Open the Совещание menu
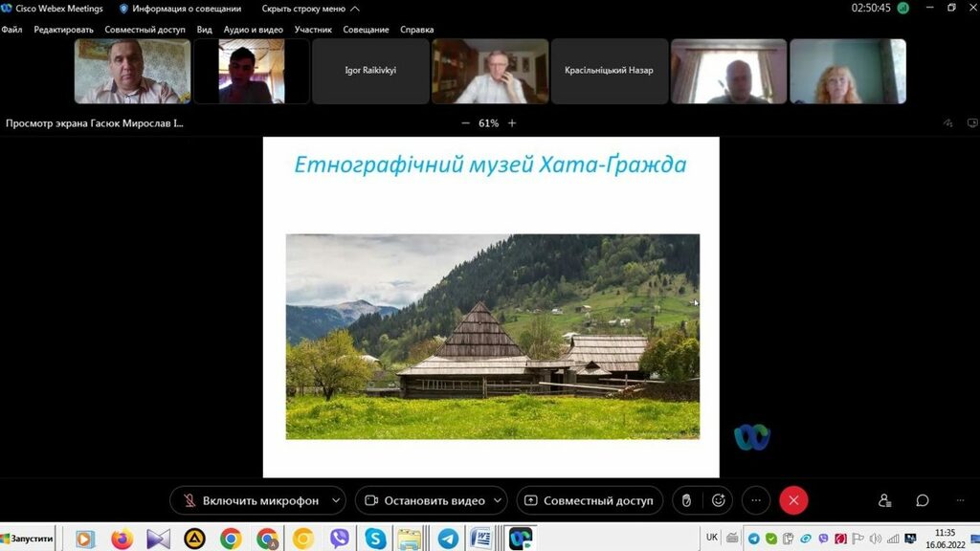The height and width of the screenshot is (551, 980). point(366,30)
